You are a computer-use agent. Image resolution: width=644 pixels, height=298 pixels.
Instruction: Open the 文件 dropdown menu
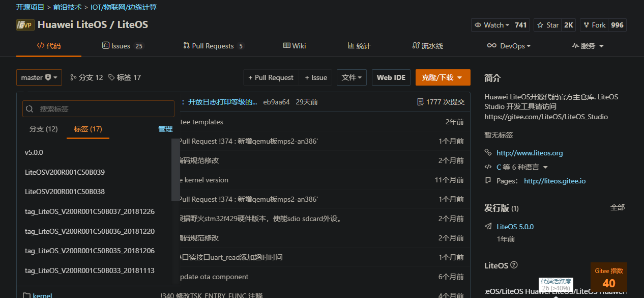coord(351,77)
